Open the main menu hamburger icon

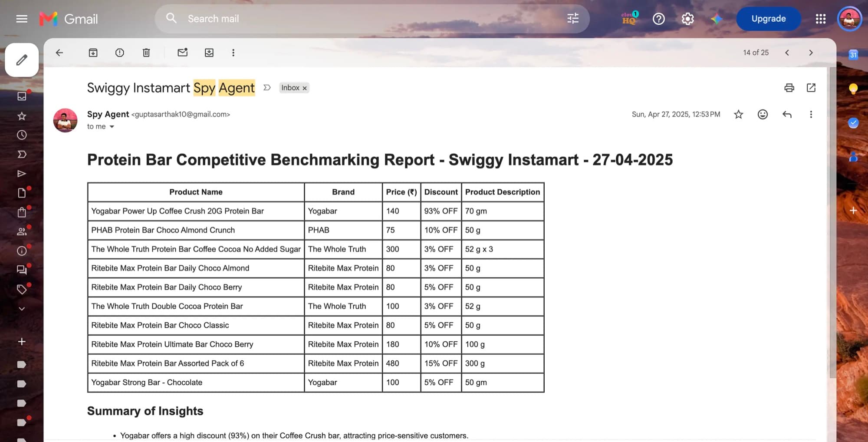22,19
